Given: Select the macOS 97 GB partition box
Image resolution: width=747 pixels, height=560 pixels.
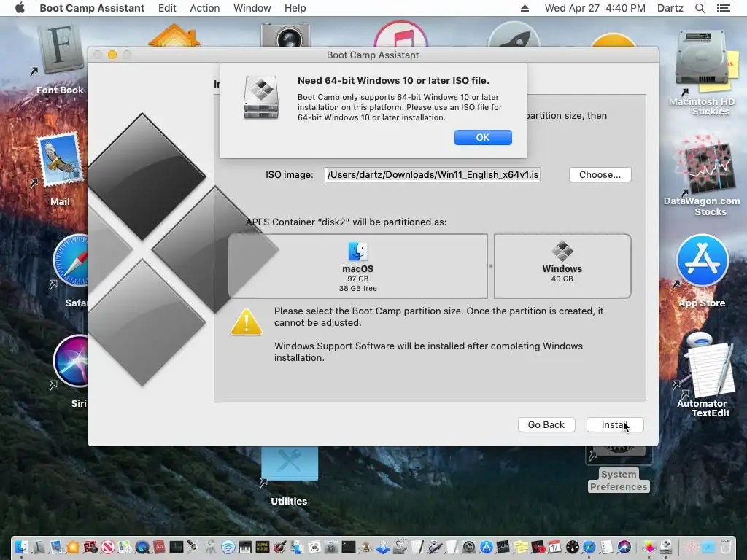Looking at the screenshot, I should pos(357,266).
